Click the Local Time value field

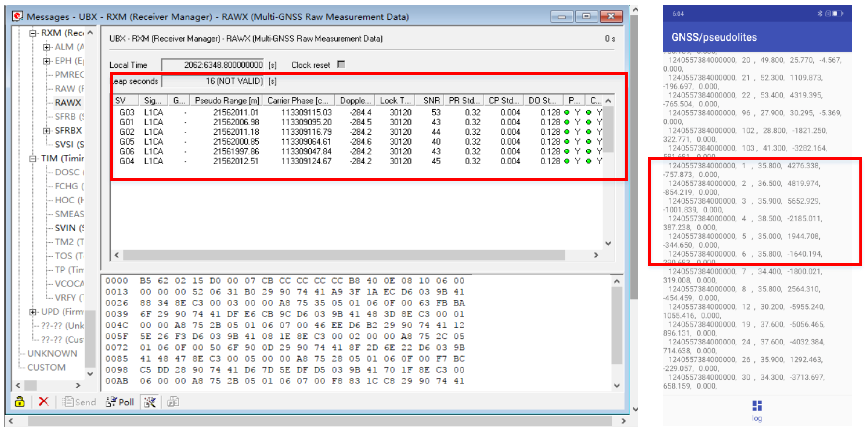click(x=213, y=65)
